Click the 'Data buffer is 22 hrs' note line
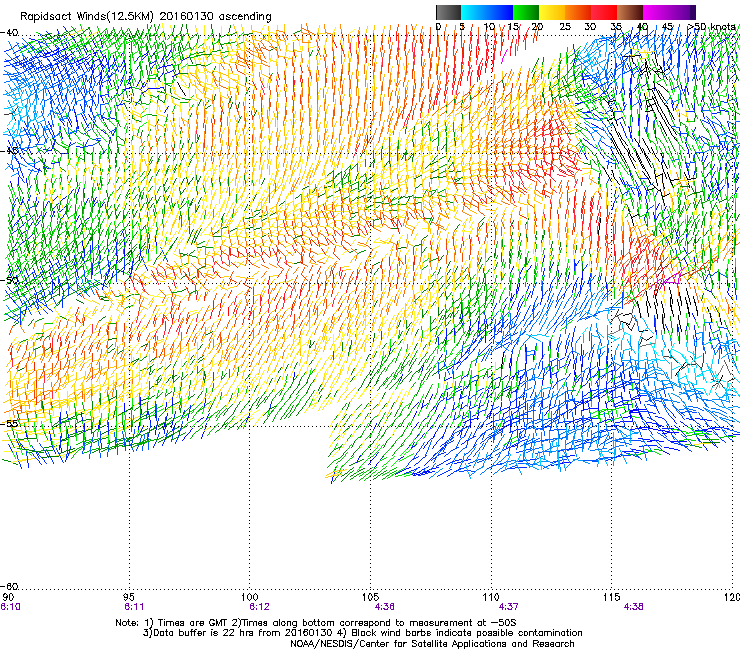740x650 pixels. pyautogui.click(x=362, y=633)
